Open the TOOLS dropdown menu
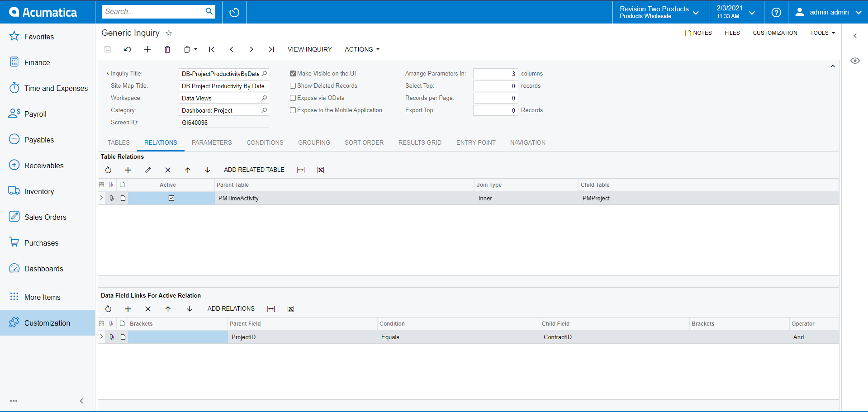Screen dimensions: 868x412 pyautogui.click(x=822, y=33)
